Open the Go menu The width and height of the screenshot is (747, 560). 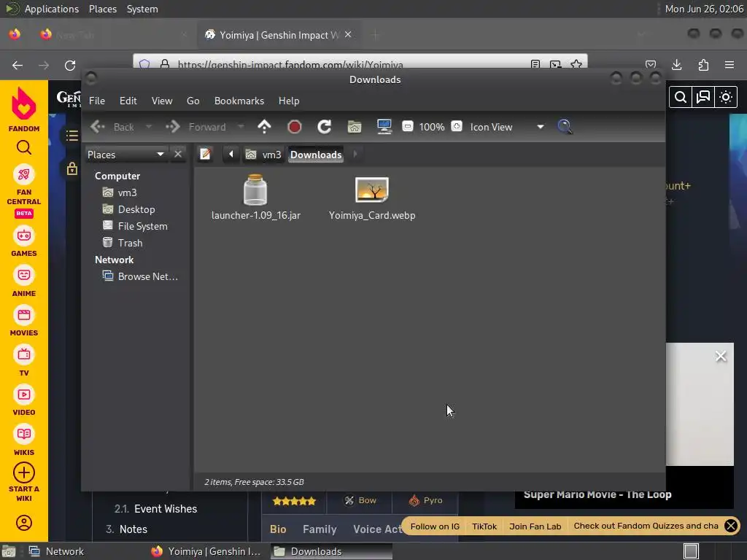coord(193,101)
